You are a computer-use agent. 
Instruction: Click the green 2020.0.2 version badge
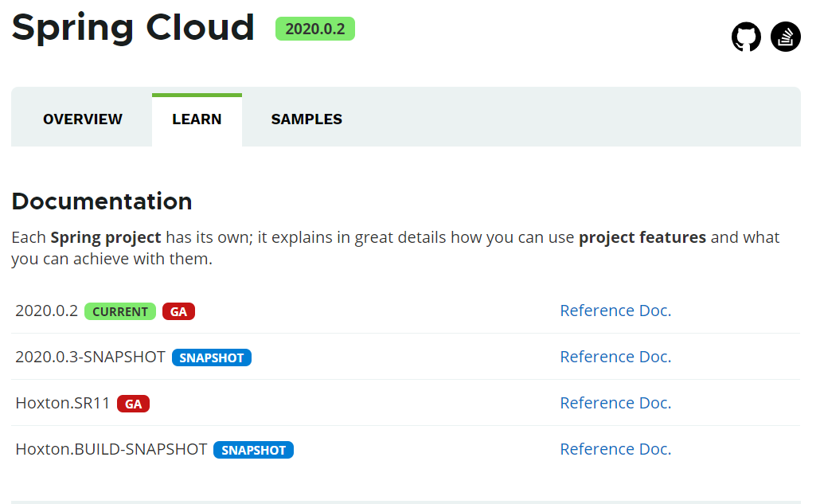pyautogui.click(x=314, y=29)
